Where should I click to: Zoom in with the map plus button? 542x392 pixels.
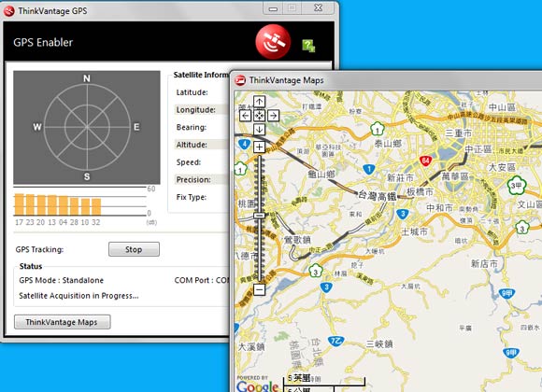point(259,147)
